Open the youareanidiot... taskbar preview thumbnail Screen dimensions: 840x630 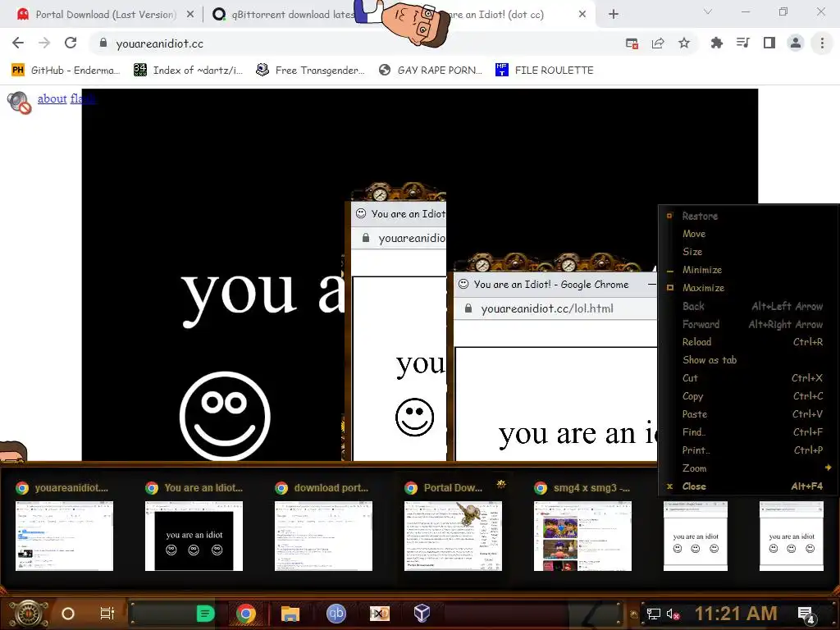pos(64,536)
